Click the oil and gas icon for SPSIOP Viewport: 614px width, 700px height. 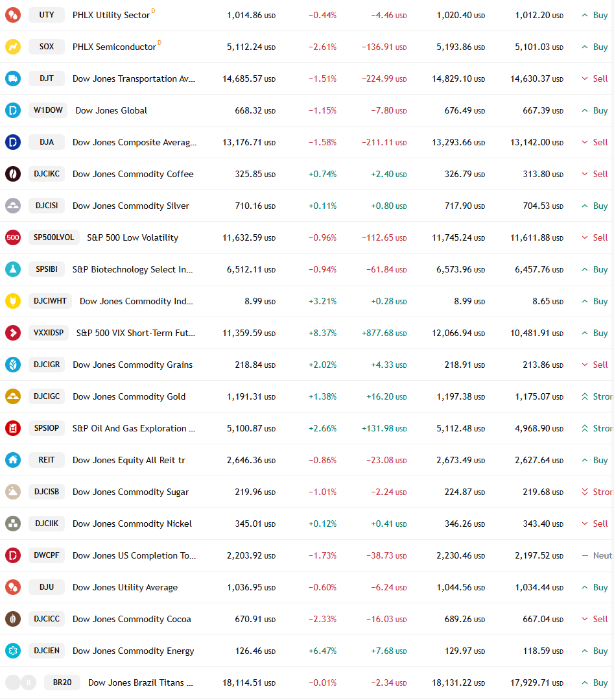[x=13, y=428]
